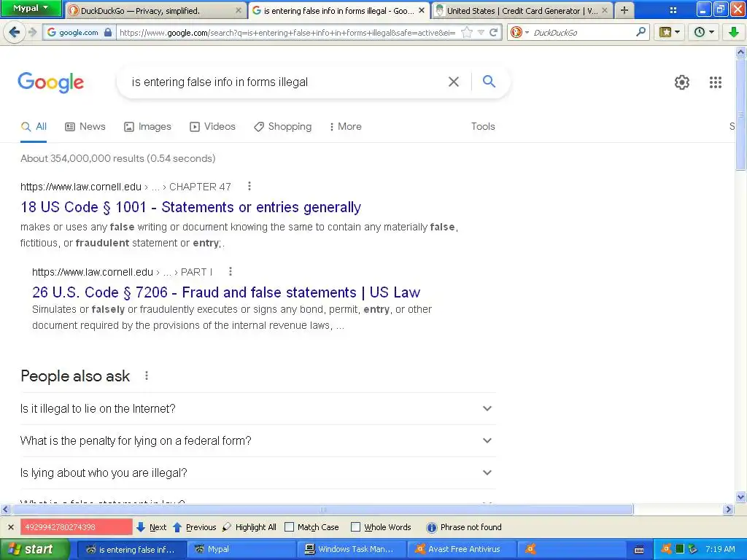Expand 'Is it illegal to lie on the Internet?'

(258, 408)
